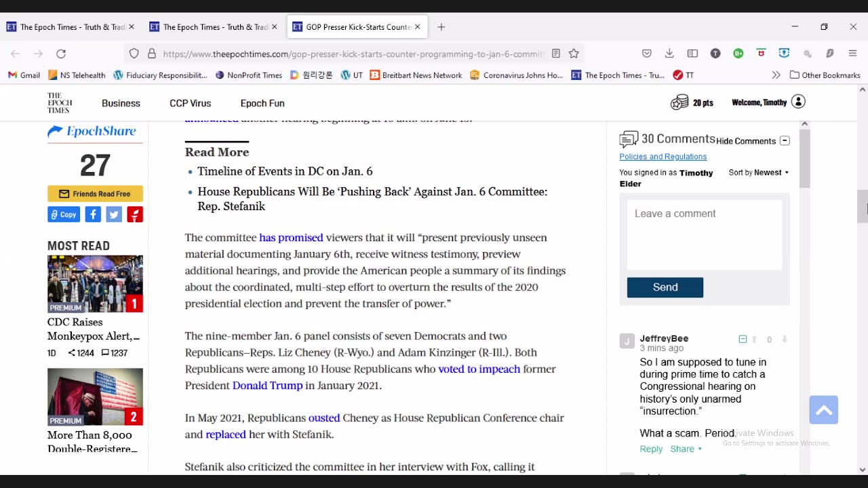This screenshot has height=488, width=868.
Task: Click the Epoch Times logo
Action: [x=60, y=103]
